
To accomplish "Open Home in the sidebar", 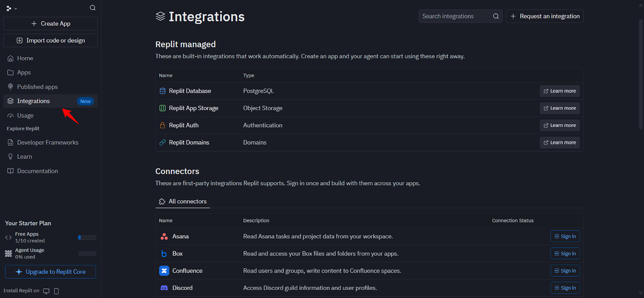I will click(x=51, y=58).
